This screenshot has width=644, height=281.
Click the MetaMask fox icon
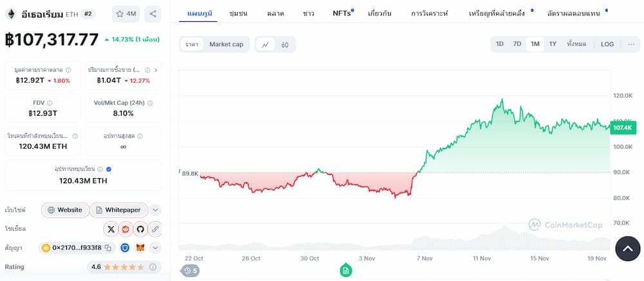(141, 248)
